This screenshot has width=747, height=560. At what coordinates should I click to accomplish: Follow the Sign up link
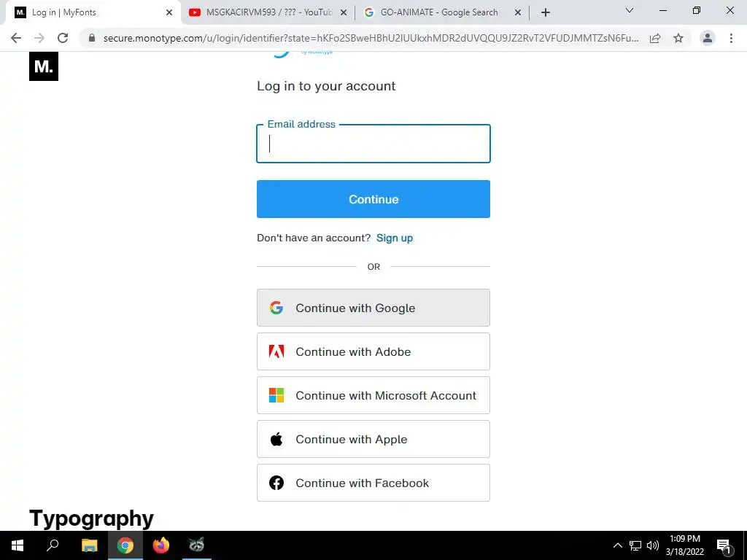point(395,238)
